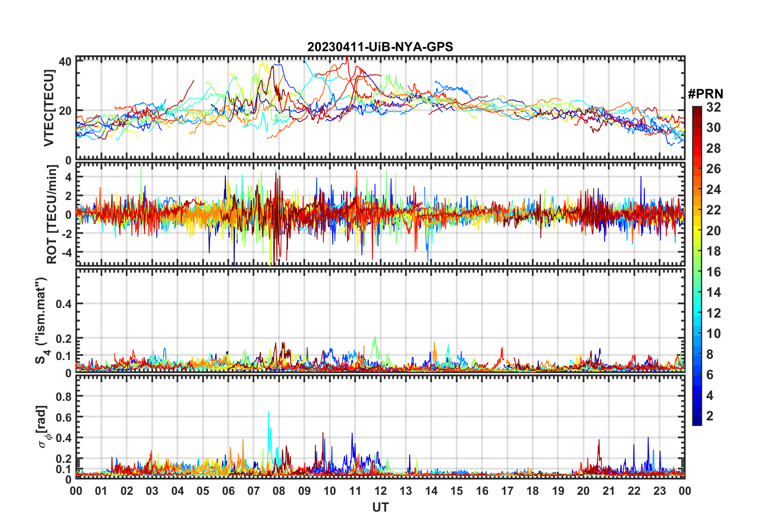Click the 06 tick label on UT axis
The width and height of the screenshot is (761, 532).
coord(228,491)
